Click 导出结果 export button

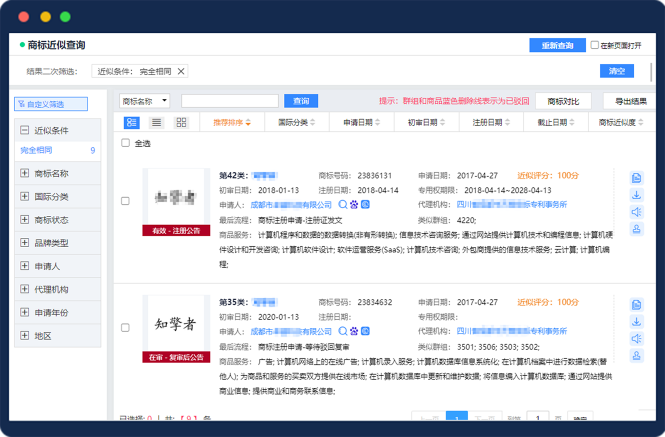coord(630,101)
